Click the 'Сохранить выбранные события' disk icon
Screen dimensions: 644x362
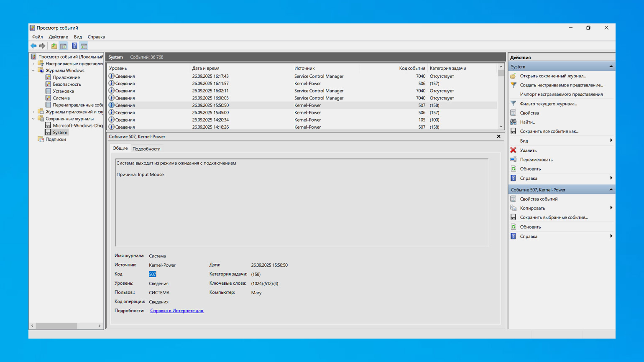(514, 217)
